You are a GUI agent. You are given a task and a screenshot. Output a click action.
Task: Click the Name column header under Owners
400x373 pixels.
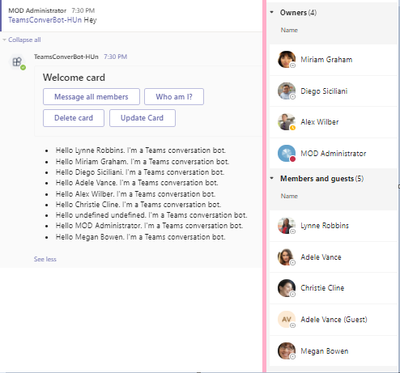tap(289, 30)
